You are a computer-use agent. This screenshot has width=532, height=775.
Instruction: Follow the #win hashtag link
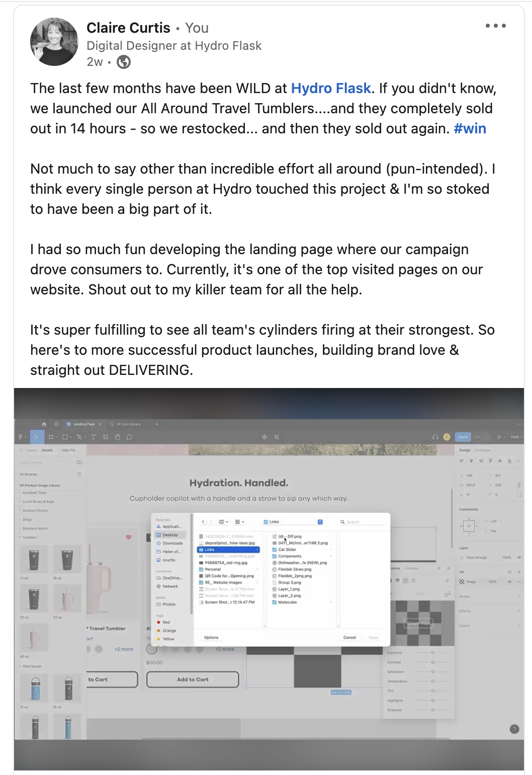click(470, 129)
